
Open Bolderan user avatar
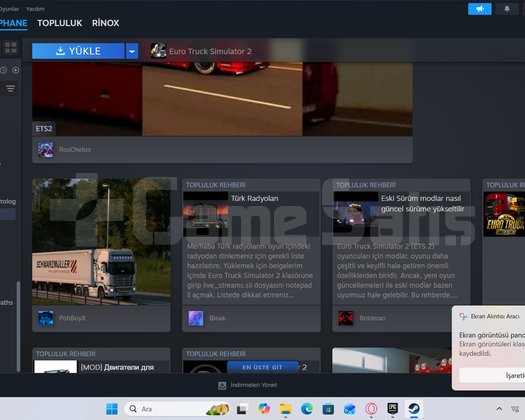pos(346,318)
